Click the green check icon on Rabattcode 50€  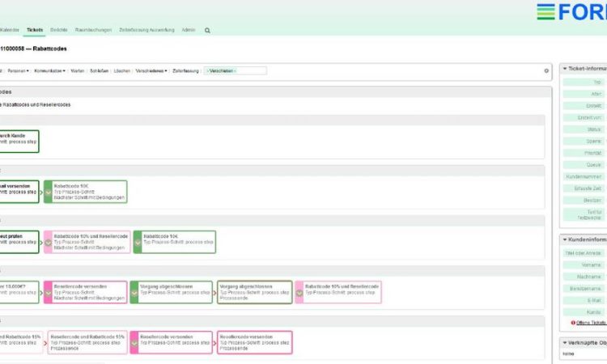click(47, 193)
